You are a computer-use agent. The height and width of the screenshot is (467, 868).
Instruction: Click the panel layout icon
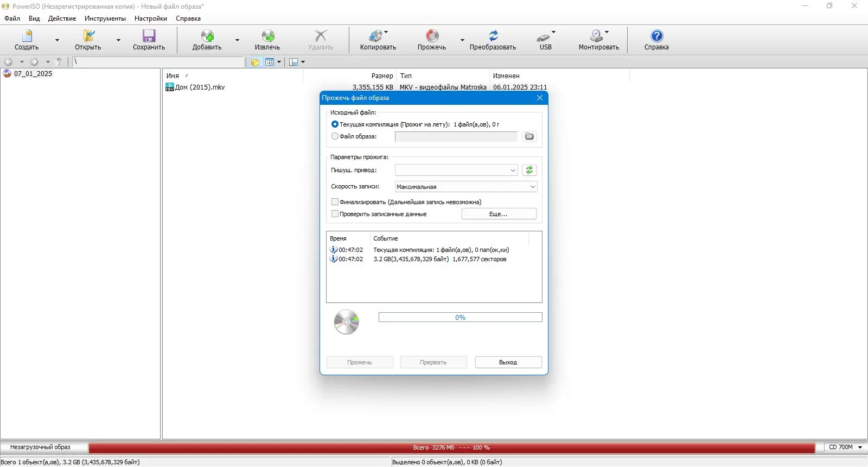tap(293, 62)
